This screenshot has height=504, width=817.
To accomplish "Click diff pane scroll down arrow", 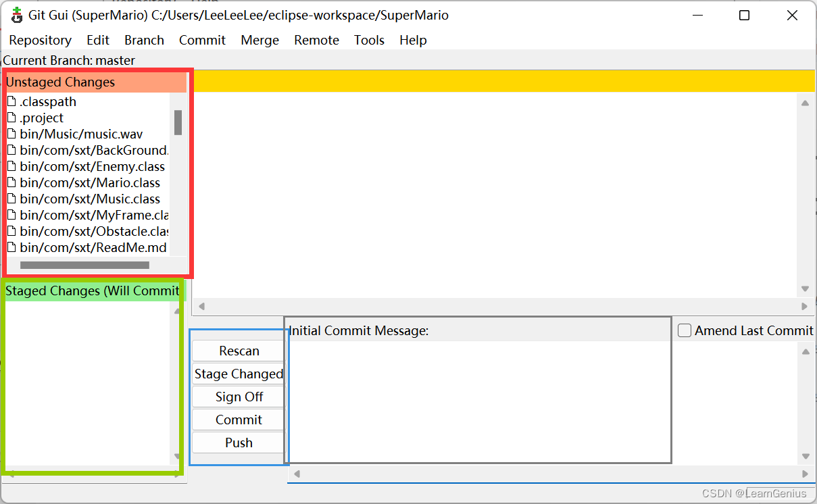I will click(x=805, y=288).
